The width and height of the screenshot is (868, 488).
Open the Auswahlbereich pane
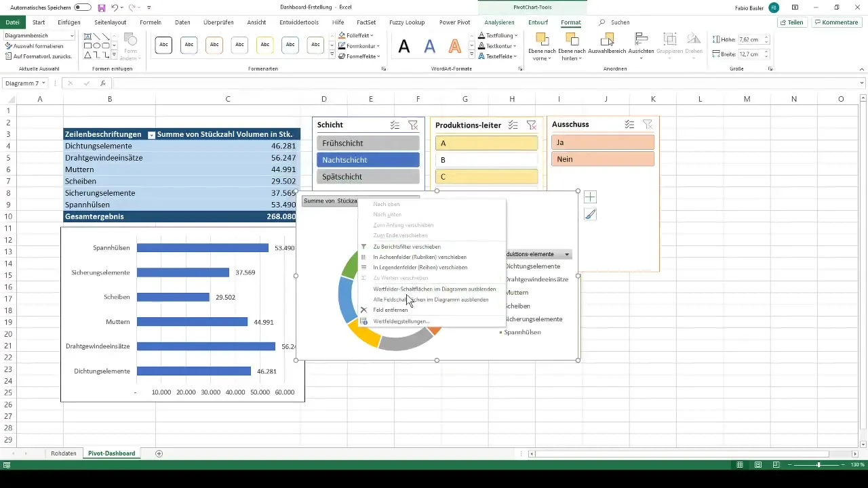[x=606, y=43]
